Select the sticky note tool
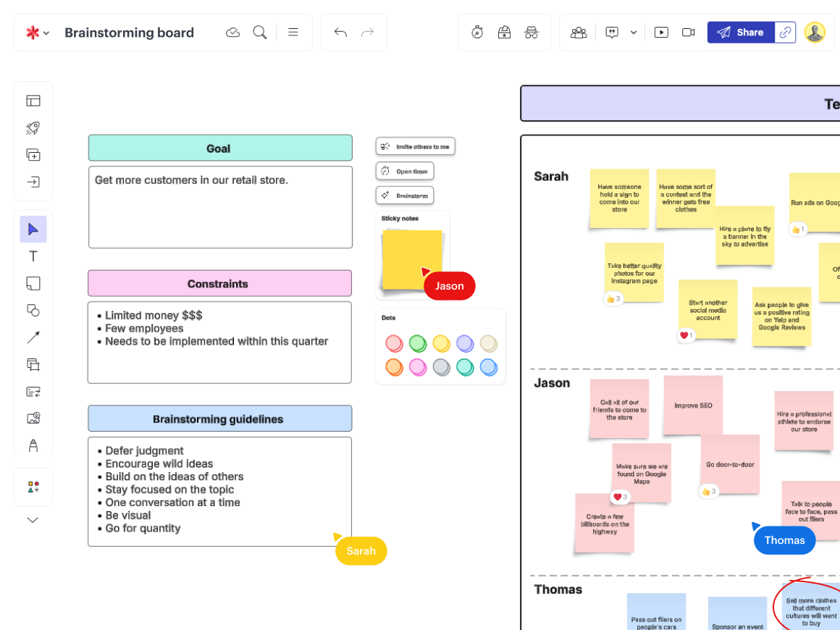 tap(33, 283)
